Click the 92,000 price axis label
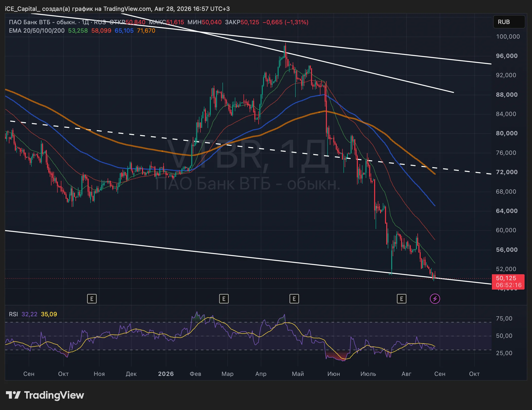The height and width of the screenshot is (410, 532). pos(506,75)
